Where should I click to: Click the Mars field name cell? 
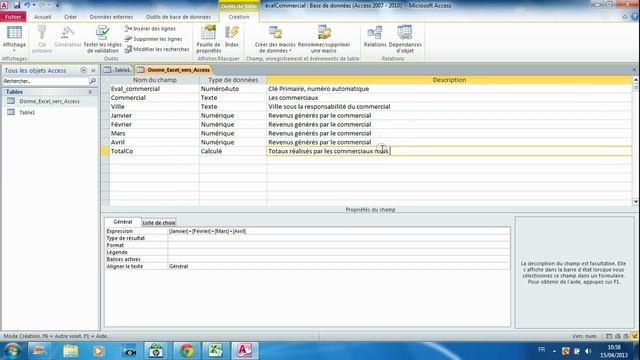click(x=154, y=133)
